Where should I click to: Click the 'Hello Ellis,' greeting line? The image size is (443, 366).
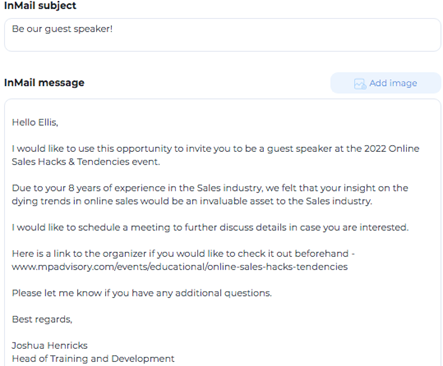[x=35, y=122]
